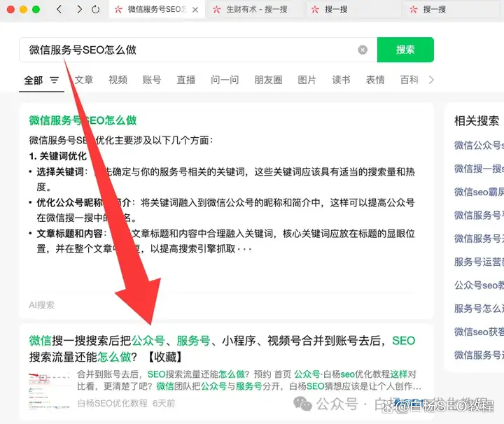Viewport: 504px width, 424px height.
Task: Select the 表情 category tab
Action: coord(375,80)
